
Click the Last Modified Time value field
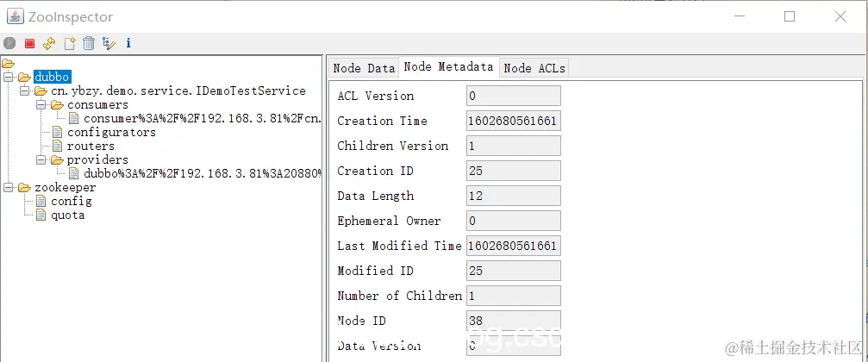(x=513, y=245)
